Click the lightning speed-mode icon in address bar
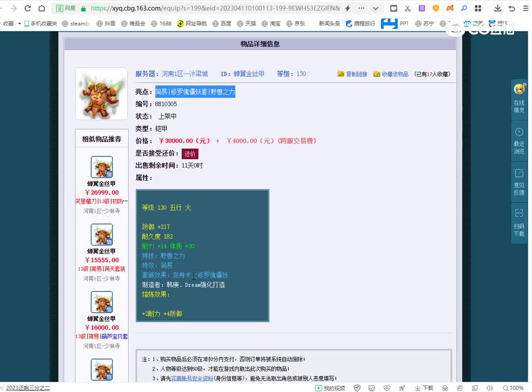Viewport: 532px width, 392px height. point(348,9)
